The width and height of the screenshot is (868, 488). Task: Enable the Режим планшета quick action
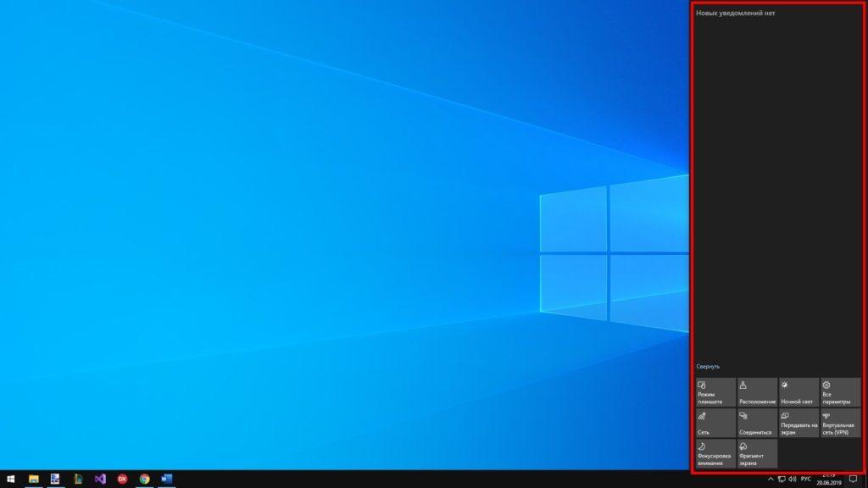click(715, 391)
